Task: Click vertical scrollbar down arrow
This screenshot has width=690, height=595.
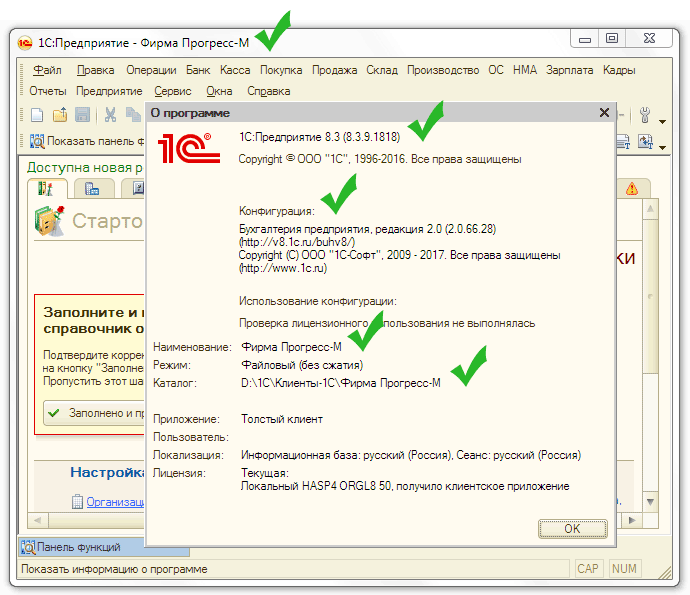Action: click(650, 502)
